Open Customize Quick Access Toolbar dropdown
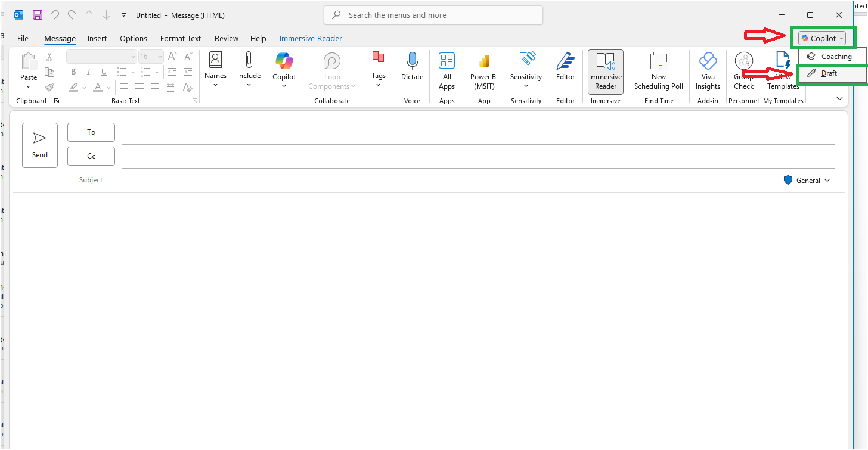Screen dimensions: 868x450 (x=123, y=15)
